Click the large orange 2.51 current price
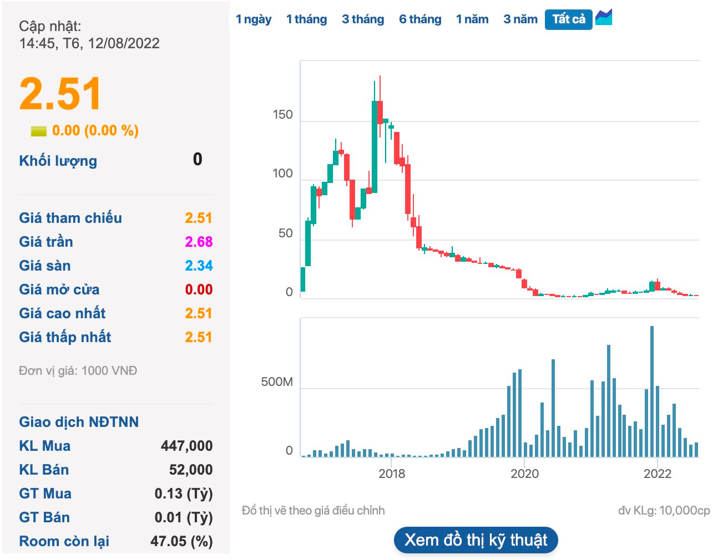728x560 pixels. (x=60, y=94)
